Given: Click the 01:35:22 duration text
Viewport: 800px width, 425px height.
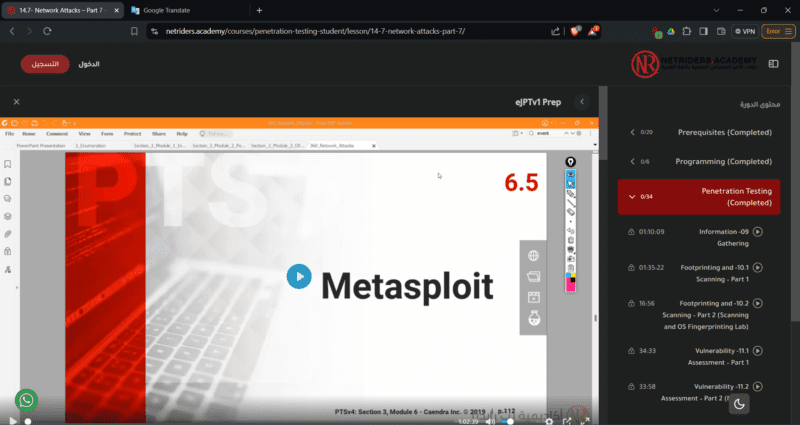Looking at the screenshot, I should tap(651, 267).
